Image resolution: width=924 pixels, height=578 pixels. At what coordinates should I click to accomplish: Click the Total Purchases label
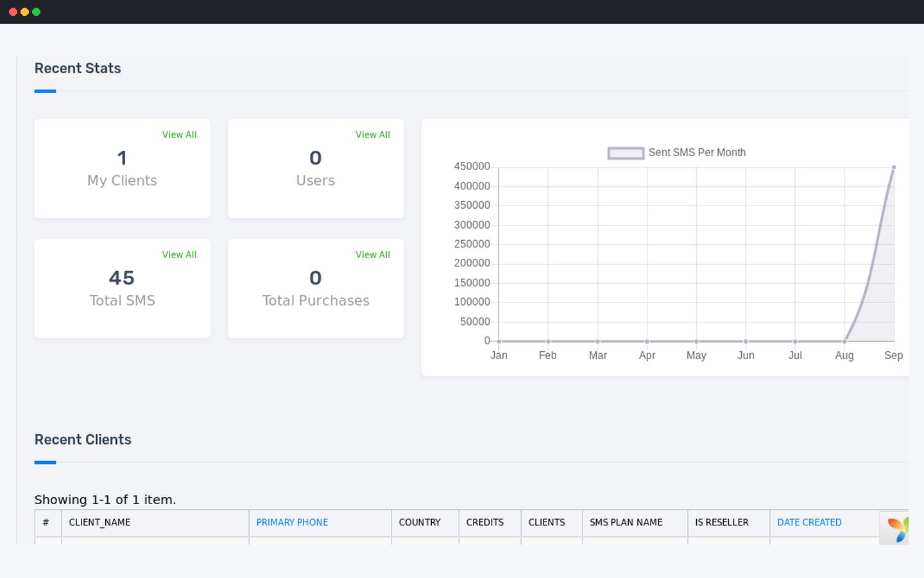pos(316,301)
